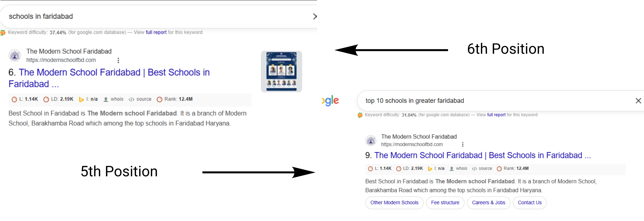Select the 'Fee structure' sitelink chip
The height and width of the screenshot is (221, 644).
pos(445,203)
